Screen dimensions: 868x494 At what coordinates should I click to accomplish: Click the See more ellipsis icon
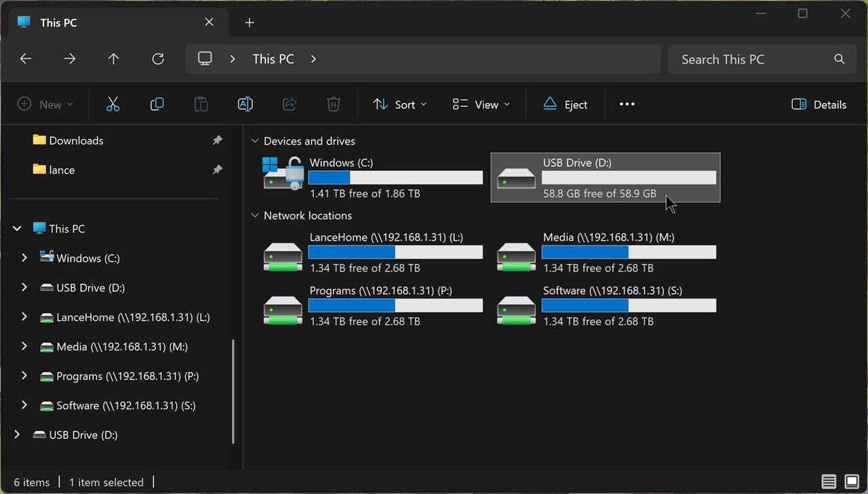click(627, 104)
